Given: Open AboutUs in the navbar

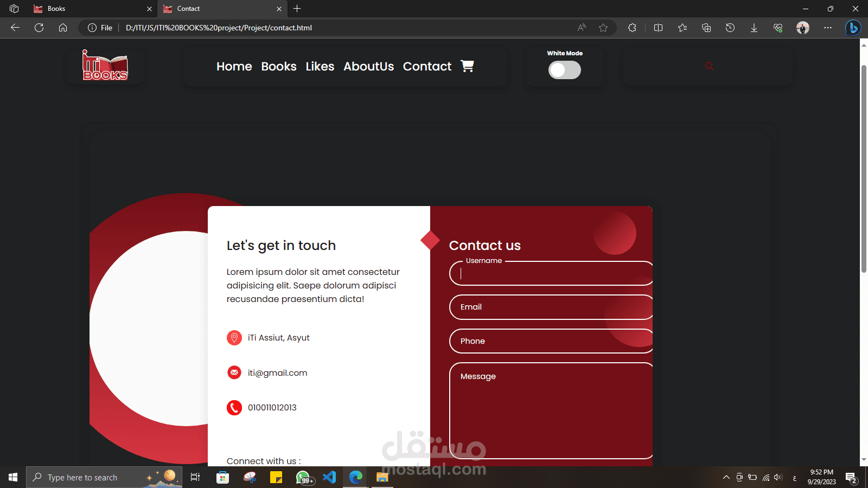Looking at the screenshot, I should [x=369, y=66].
